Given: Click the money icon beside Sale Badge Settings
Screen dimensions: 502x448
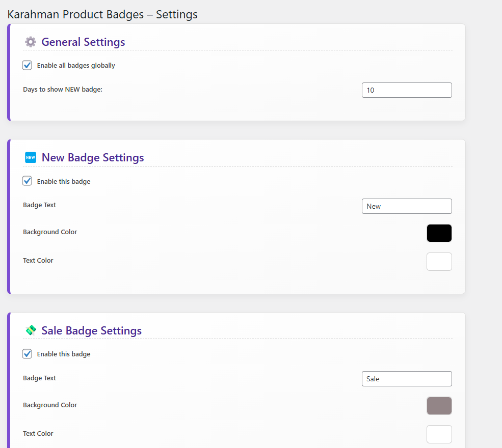Looking at the screenshot, I should (x=31, y=330).
